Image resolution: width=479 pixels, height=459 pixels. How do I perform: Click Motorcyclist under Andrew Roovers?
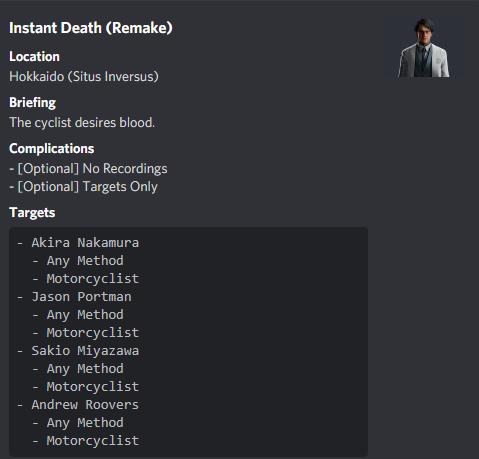tap(93, 441)
